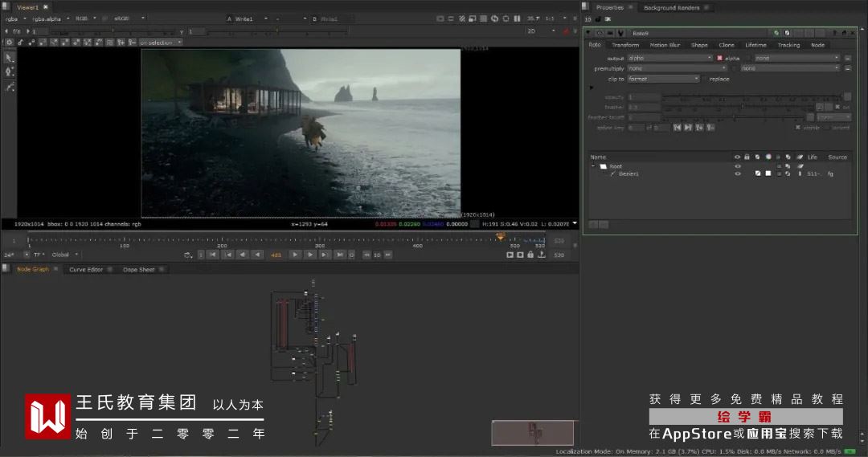Click the Roto9 node wrench icon

[x=620, y=33]
